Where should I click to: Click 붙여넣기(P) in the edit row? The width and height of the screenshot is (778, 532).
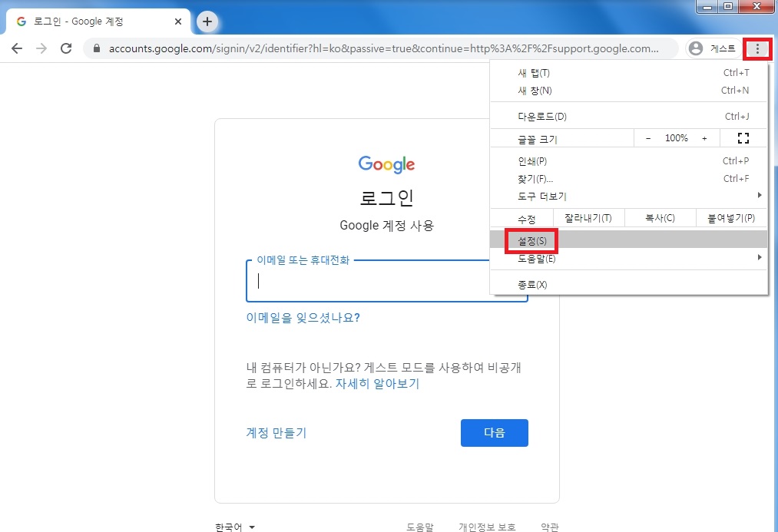point(731,218)
